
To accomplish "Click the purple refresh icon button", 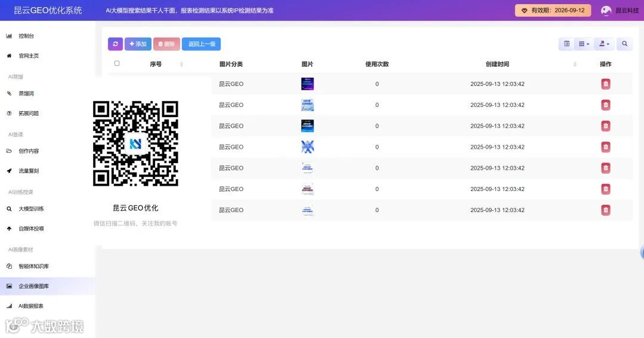I will pos(116,44).
